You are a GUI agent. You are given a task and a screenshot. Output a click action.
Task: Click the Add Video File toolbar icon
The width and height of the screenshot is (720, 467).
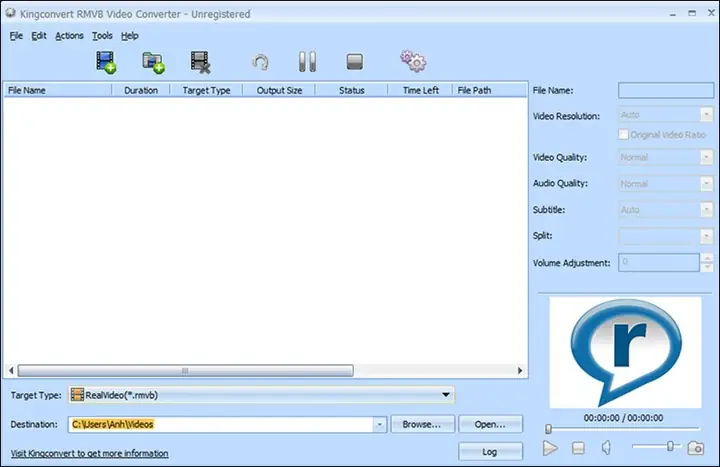(x=106, y=62)
